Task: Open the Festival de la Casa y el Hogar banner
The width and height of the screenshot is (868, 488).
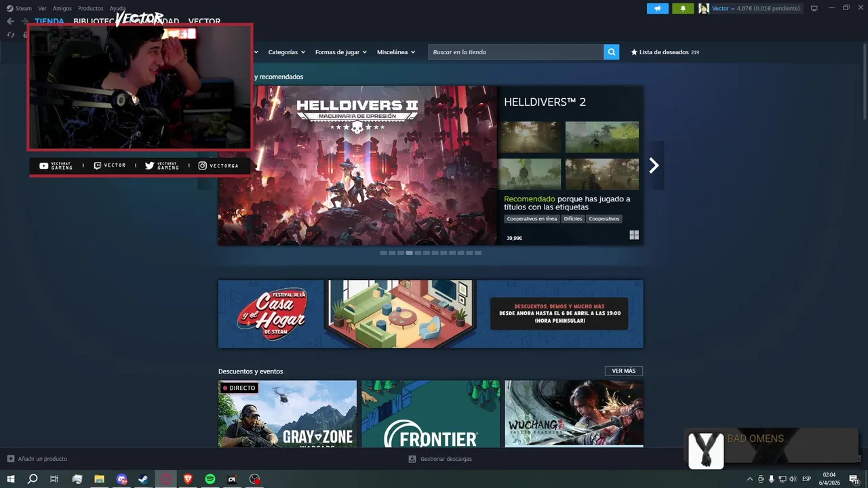Action: pyautogui.click(x=431, y=314)
